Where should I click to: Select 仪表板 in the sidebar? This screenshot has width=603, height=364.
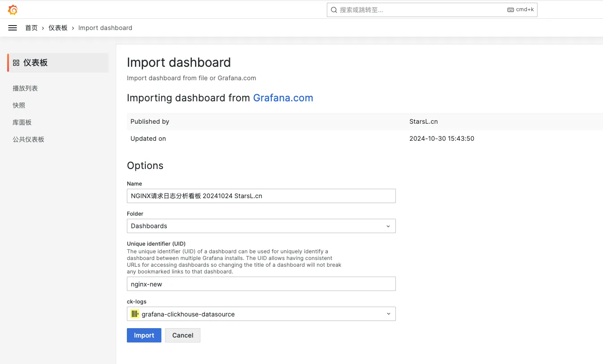click(x=58, y=63)
